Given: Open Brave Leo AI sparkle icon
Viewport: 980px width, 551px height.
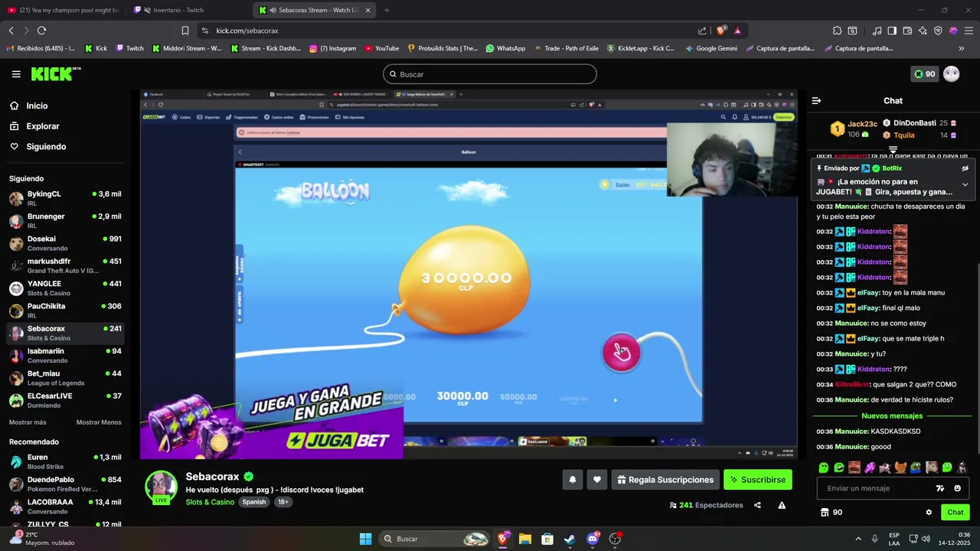Looking at the screenshot, I should [x=923, y=31].
